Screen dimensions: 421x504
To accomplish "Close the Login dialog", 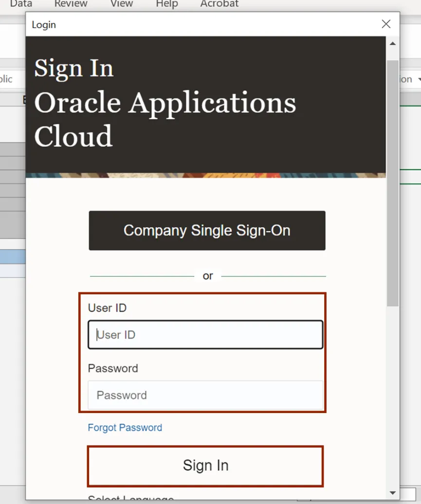I will [386, 24].
